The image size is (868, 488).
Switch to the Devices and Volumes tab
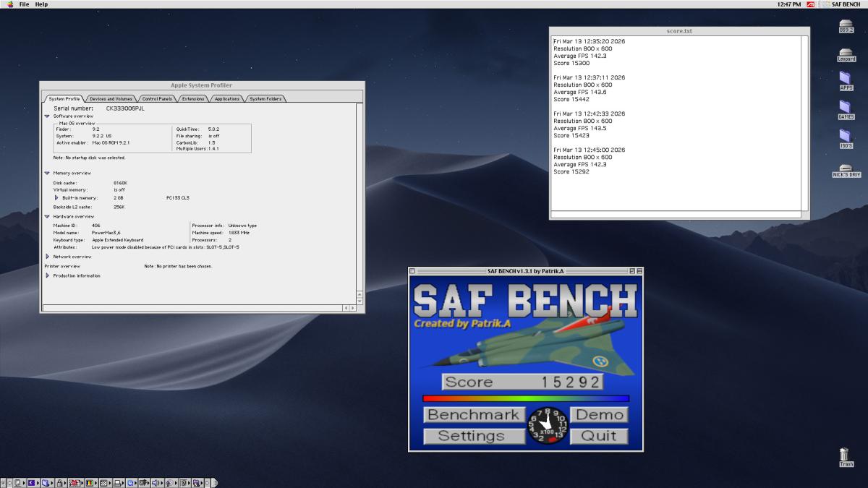111,98
